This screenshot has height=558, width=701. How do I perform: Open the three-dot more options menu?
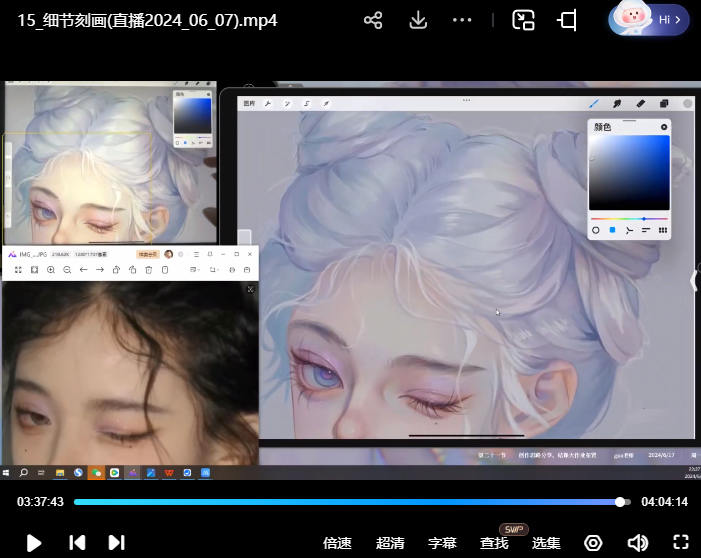(462, 20)
